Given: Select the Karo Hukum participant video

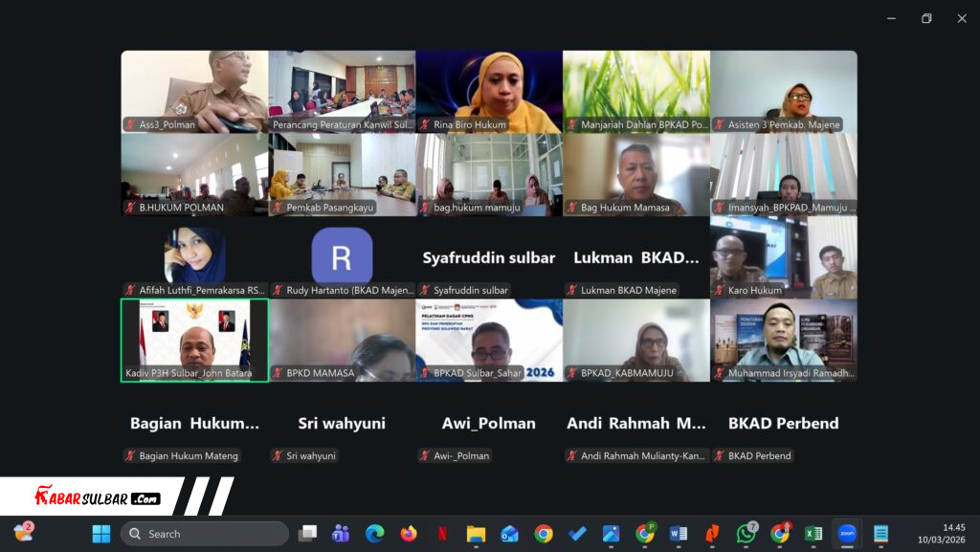Looking at the screenshot, I should [783, 256].
